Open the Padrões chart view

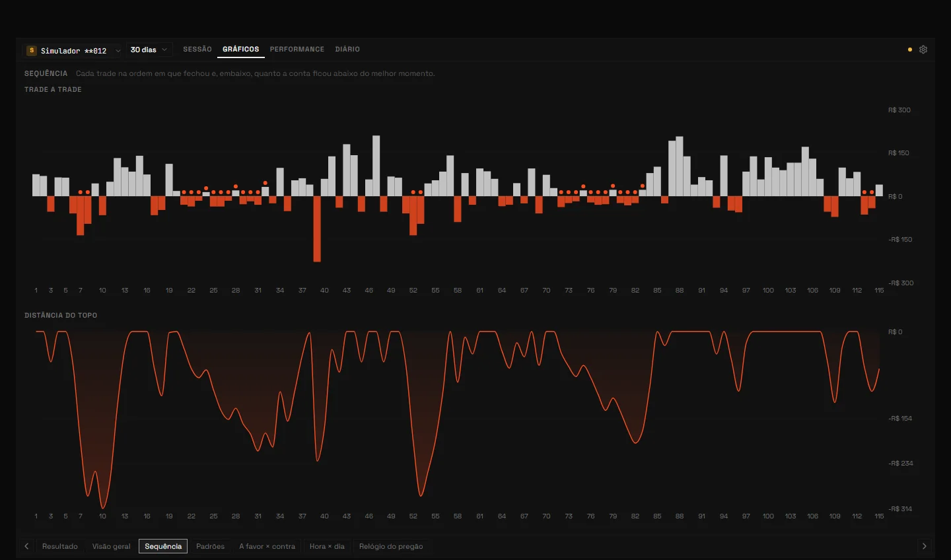pos(211,546)
